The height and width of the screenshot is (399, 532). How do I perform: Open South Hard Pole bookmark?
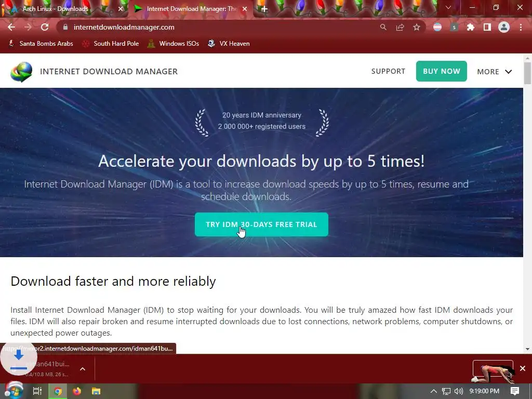pyautogui.click(x=111, y=44)
